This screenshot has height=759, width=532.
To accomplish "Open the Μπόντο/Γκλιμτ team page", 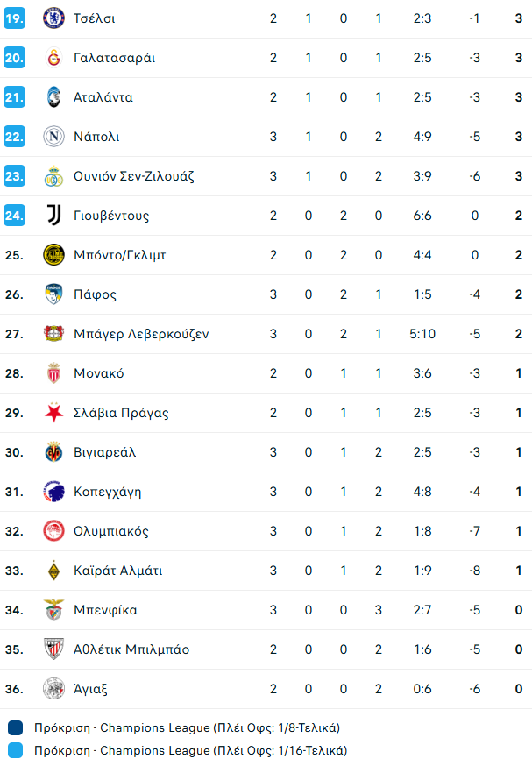I will click(x=119, y=255).
